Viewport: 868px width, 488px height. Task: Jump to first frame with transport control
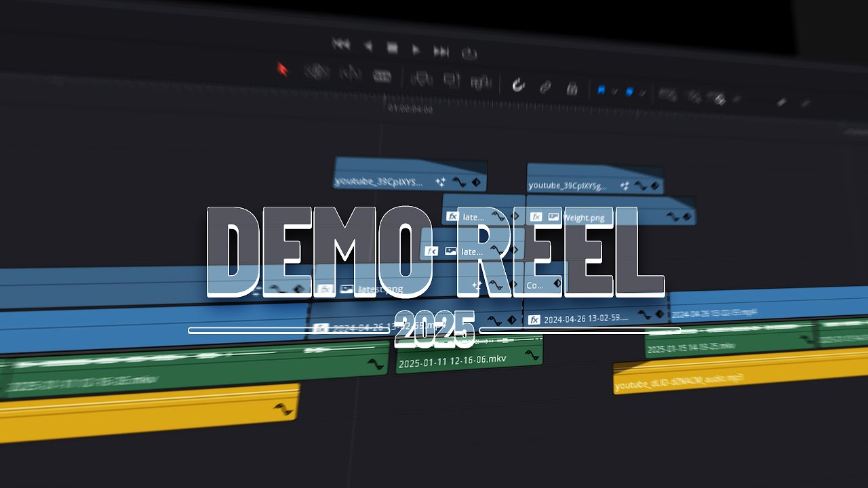341,44
